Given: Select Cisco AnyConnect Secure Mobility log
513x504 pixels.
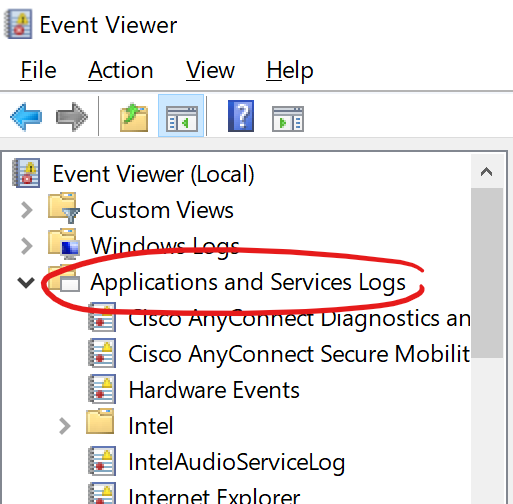Looking at the screenshot, I should 299,354.
